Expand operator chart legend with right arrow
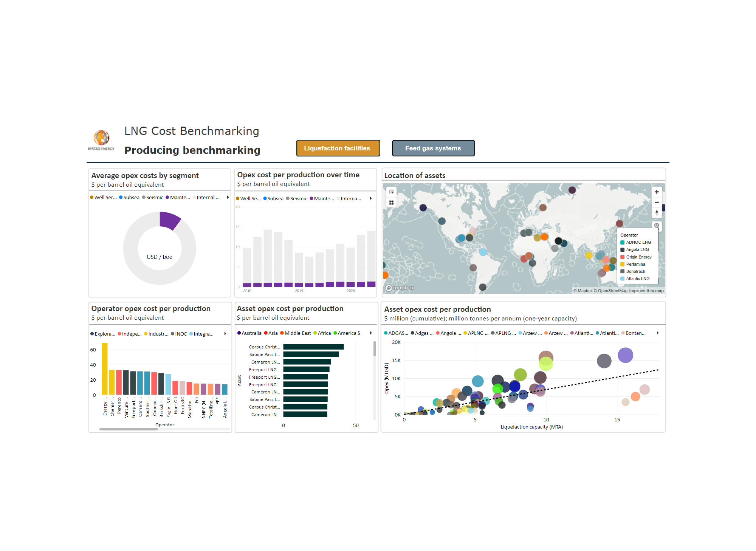 coord(225,334)
